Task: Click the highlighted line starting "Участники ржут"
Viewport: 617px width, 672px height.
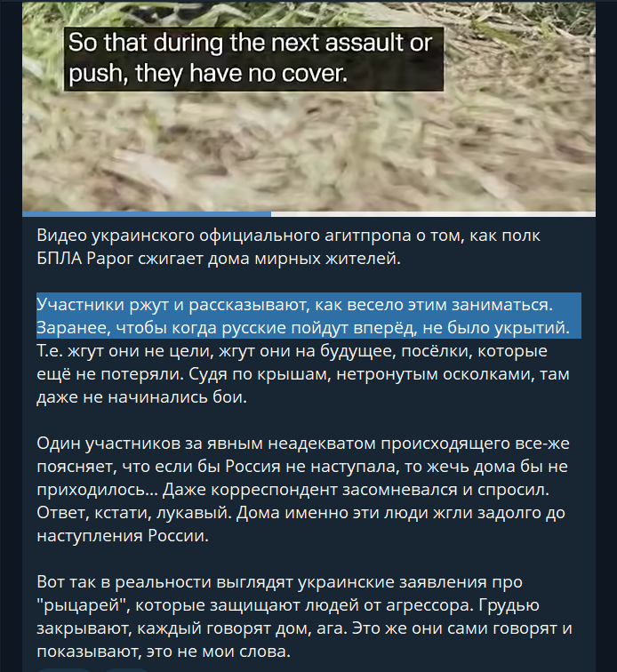Action: click(295, 304)
